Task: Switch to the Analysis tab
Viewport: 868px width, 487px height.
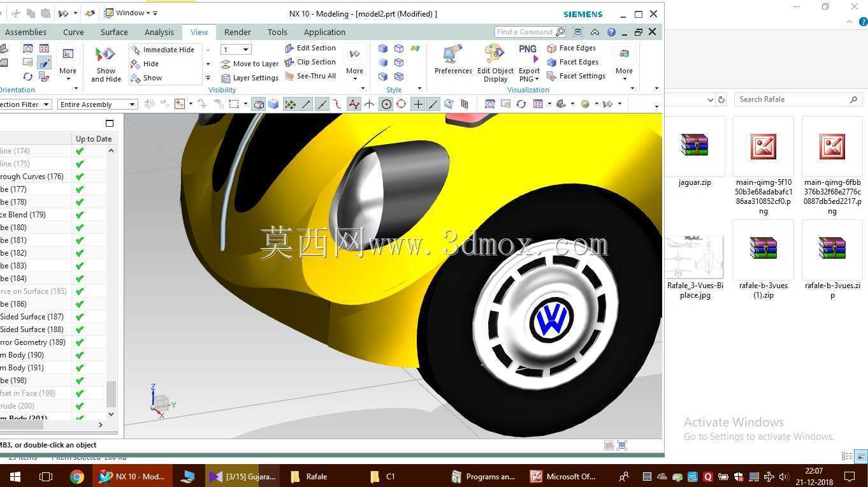Action: (x=159, y=32)
